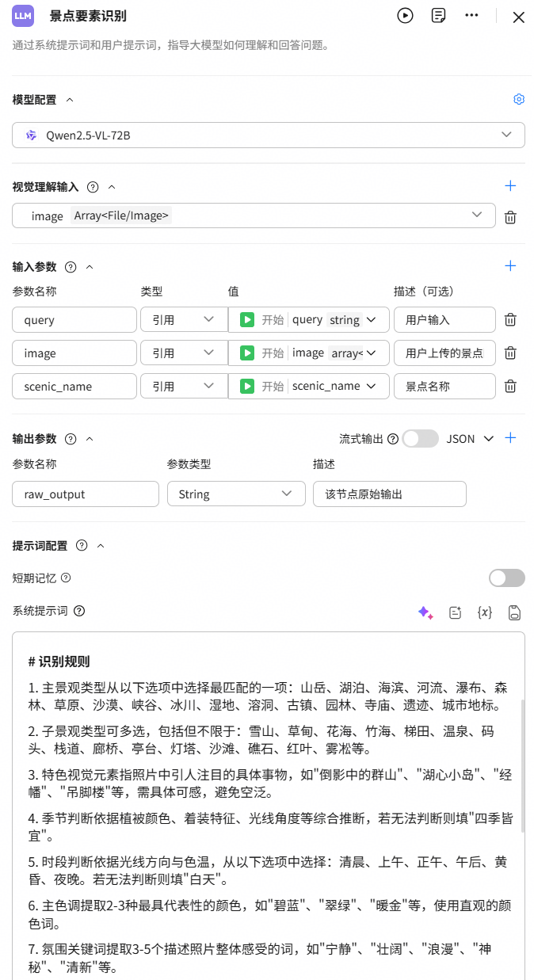The height and width of the screenshot is (980, 534).
Task: Show help for 流式输出
Action: click(x=393, y=439)
